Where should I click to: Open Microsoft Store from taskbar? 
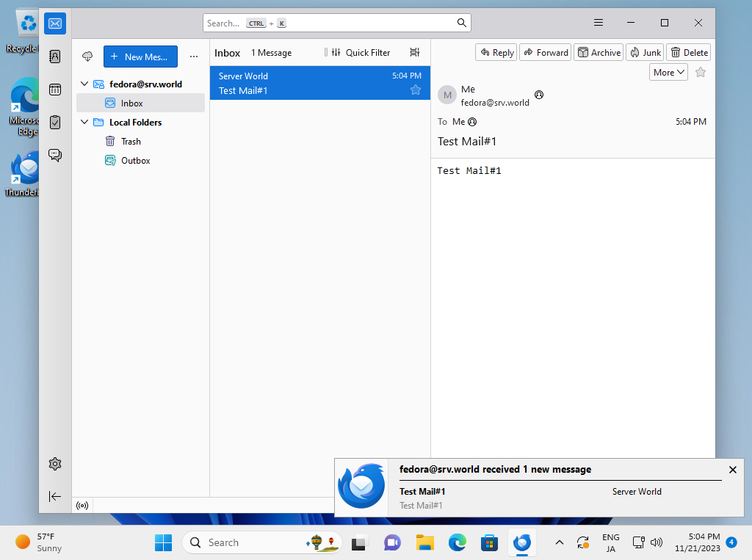tap(490, 542)
